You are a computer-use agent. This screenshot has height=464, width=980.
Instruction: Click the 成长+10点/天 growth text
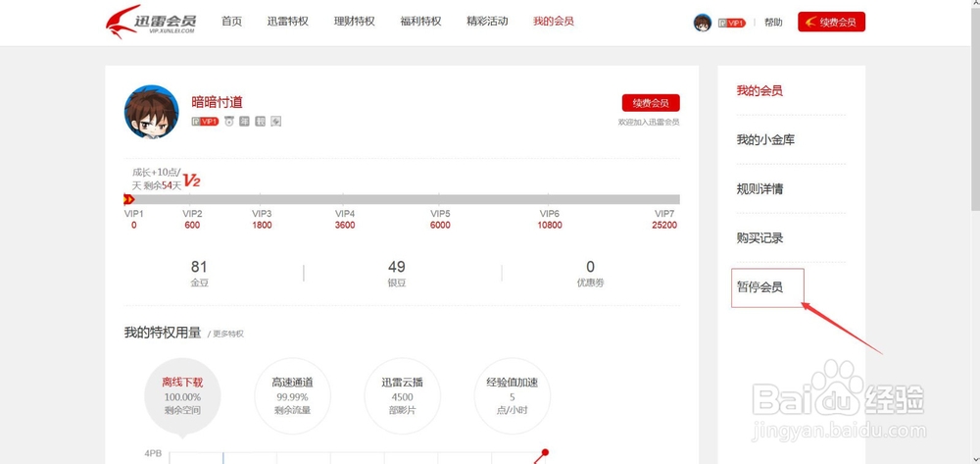pyautogui.click(x=156, y=179)
